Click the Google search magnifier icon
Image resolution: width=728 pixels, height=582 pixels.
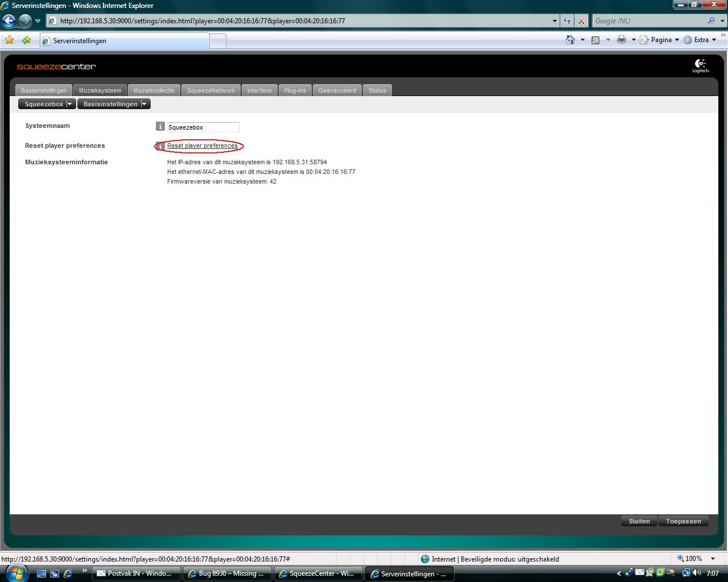click(x=712, y=21)
